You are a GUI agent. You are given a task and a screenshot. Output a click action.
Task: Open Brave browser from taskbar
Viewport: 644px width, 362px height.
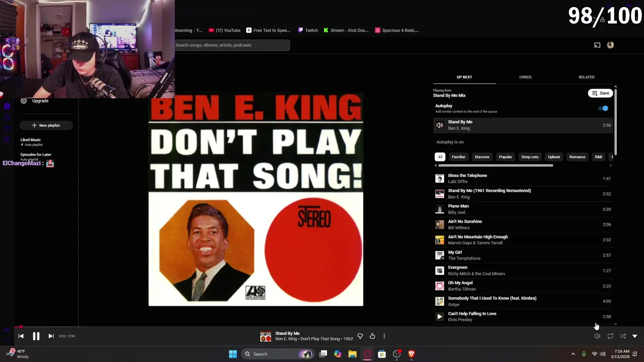pos(412,354)
